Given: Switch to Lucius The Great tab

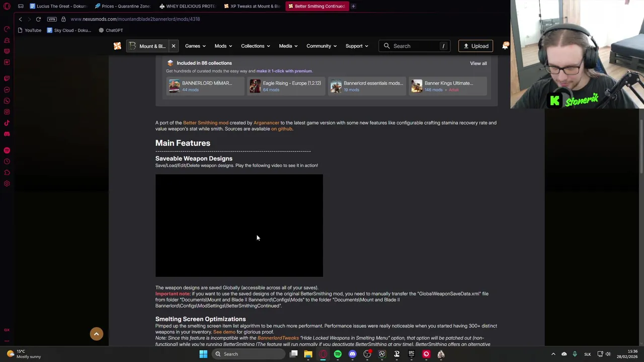Looking at the screenshot, I should click(x=58, y=6).
